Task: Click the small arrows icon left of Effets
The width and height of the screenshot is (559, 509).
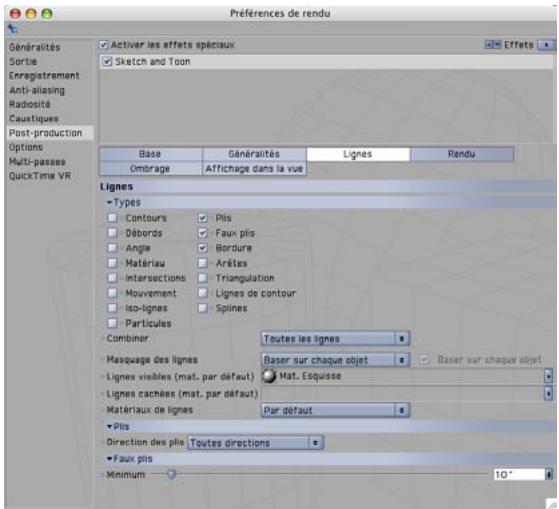Action: point(493,45)
